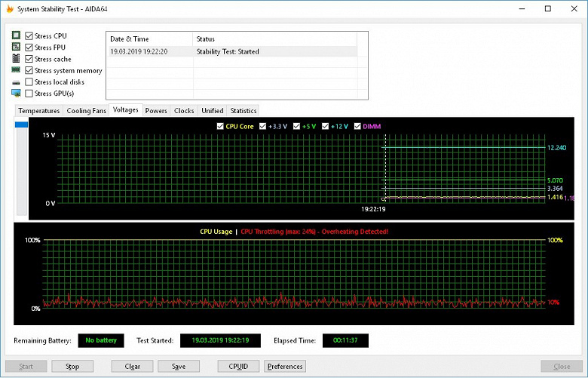Click the monitor icon beside Stress GPU(s)
The image size is (588, 378).
(16, 93)
